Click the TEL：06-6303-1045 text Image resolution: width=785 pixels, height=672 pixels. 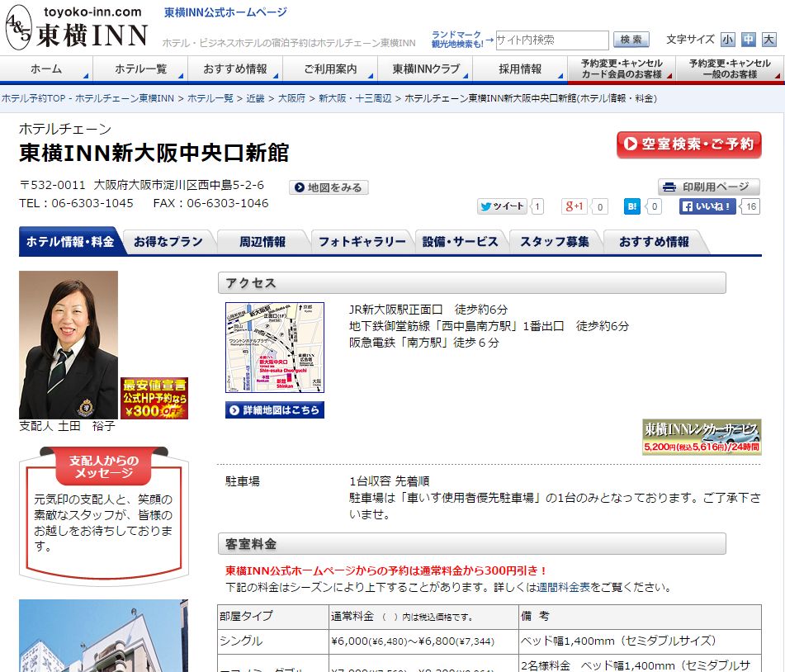(x=76, y=203)
